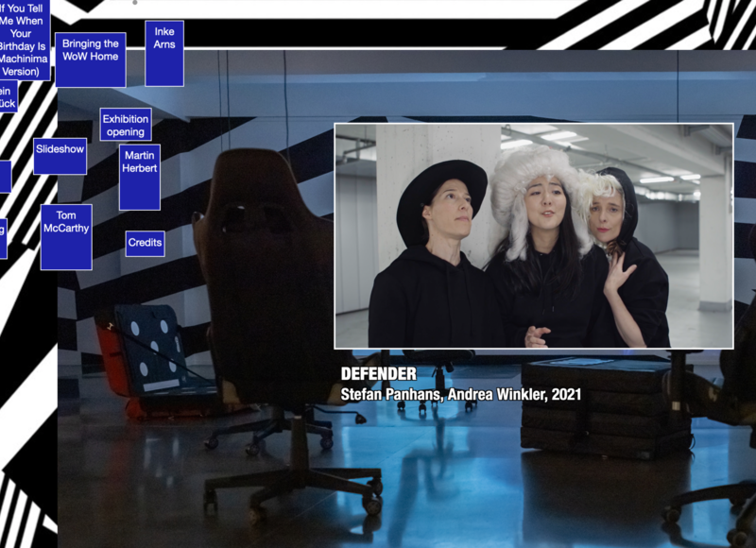This screenshot has width=756, height=548.
Task: Click the partially visible label ending in 'ück'
Action: coord(8,96)
